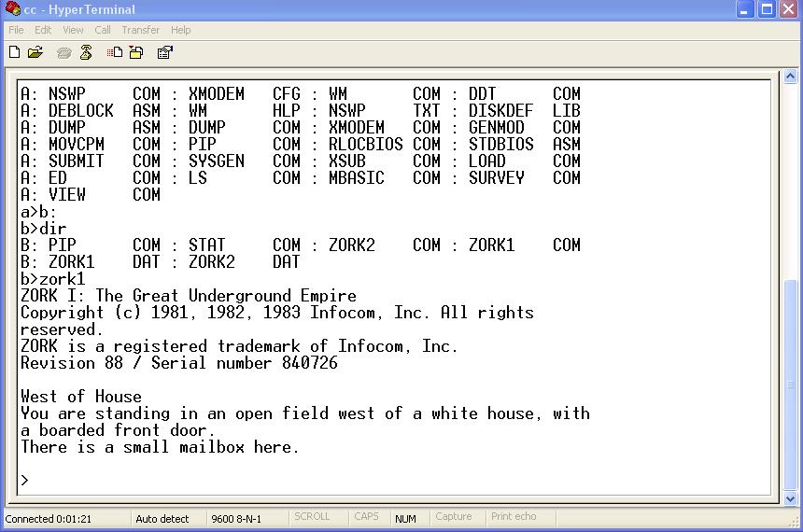
Task: Click the greyed Call phone icon
Action: [x=63, y=52]
